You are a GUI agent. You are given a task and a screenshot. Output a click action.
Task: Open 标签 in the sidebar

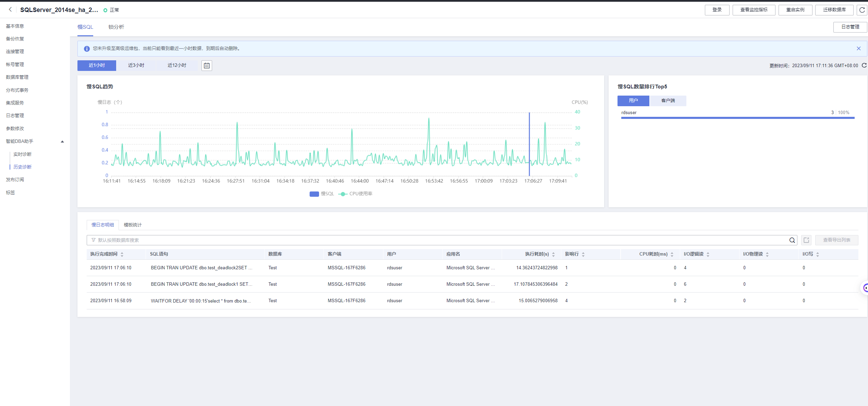tap(11, 193)
